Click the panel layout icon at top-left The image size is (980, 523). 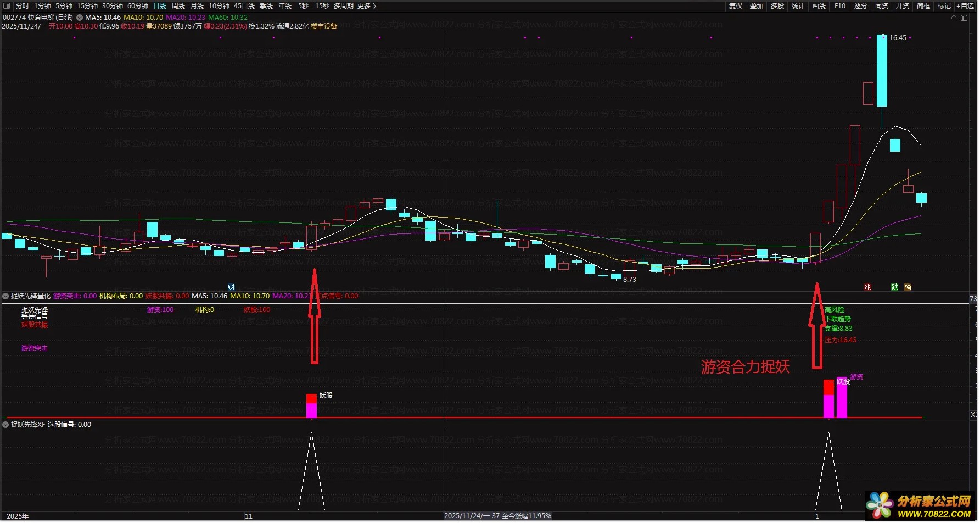click(7, 6)
